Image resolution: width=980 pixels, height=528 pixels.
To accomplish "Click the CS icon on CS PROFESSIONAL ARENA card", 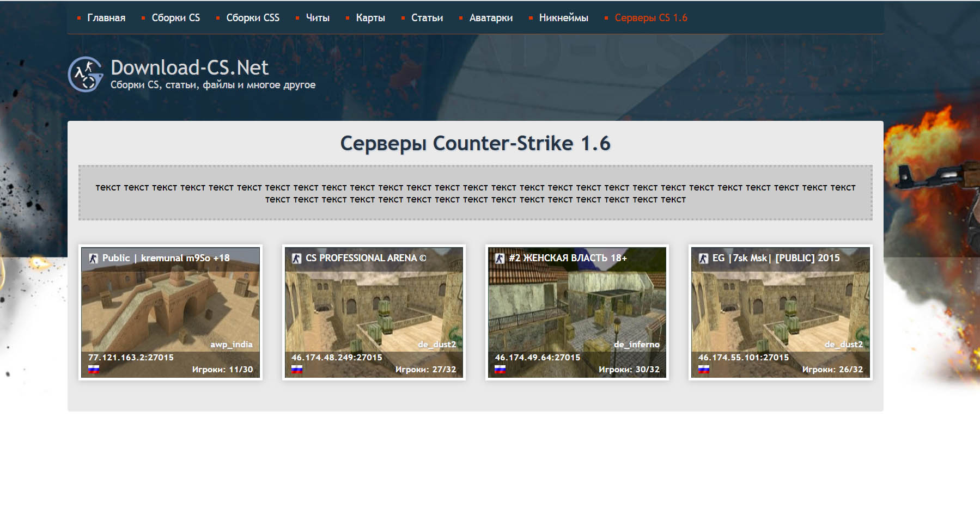I will click(x=296, y=259).
